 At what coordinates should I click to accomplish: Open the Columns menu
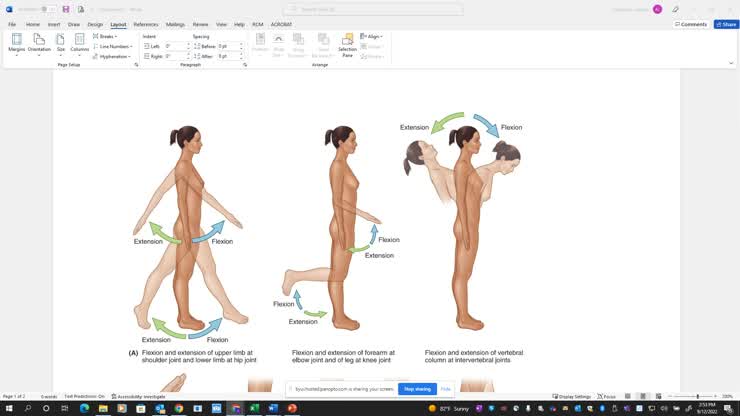coord(79,44)
